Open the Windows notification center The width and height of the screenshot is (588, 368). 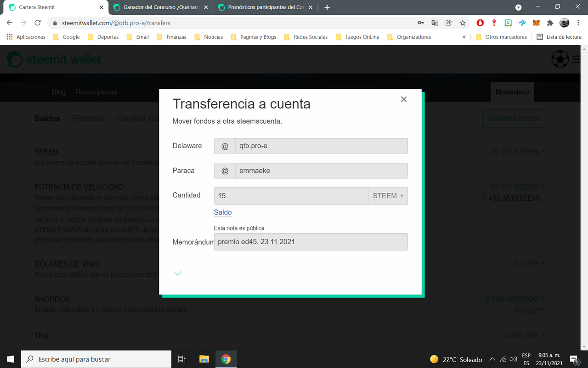[574, 359]
